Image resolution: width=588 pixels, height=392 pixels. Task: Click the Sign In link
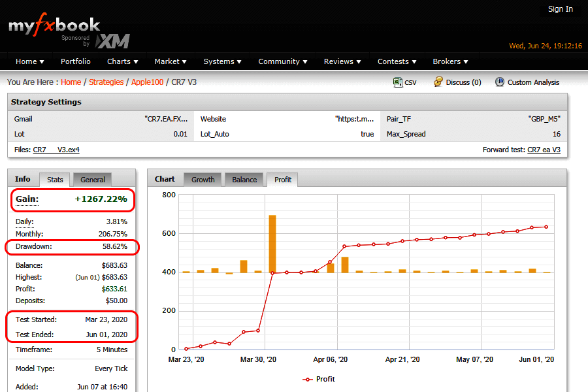pos(560,9)
